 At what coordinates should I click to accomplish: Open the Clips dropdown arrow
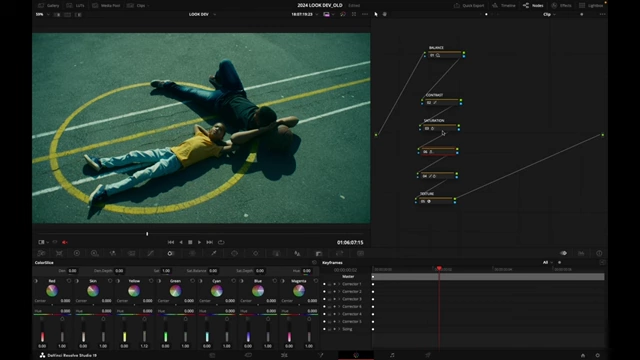(148, 6)
